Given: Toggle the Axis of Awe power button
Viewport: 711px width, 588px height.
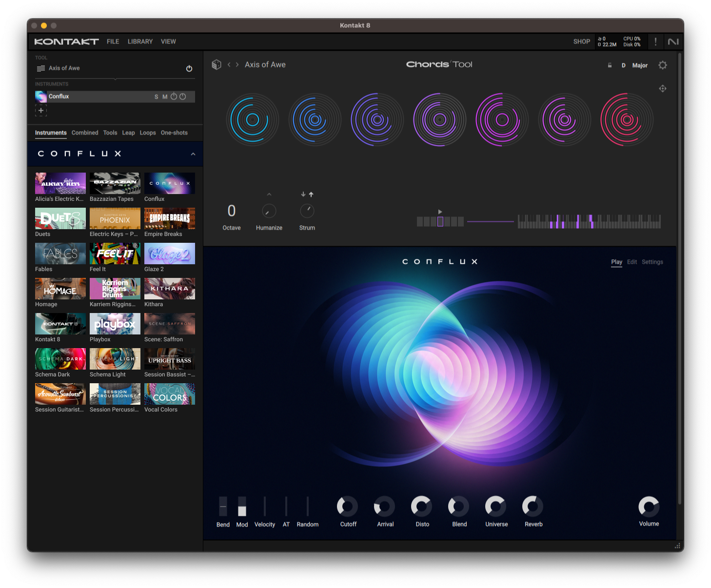Looking at the screenshot, I should coord(189,68).
